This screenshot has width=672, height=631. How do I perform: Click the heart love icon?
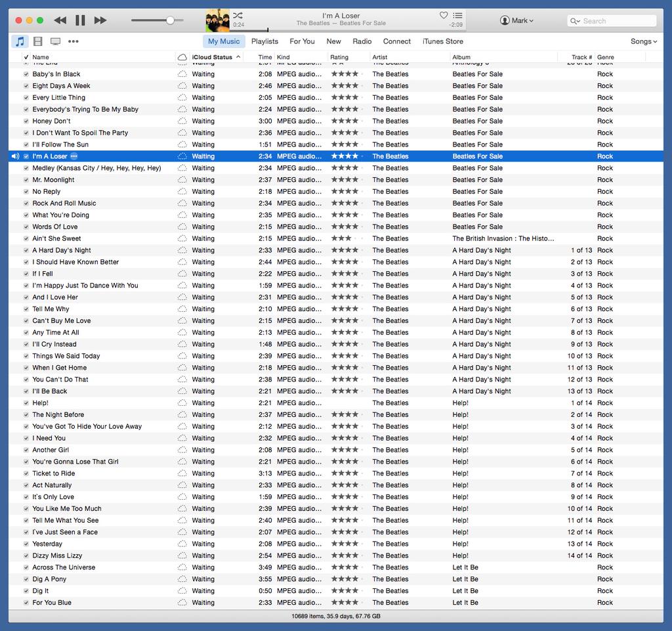pos(444,15)
